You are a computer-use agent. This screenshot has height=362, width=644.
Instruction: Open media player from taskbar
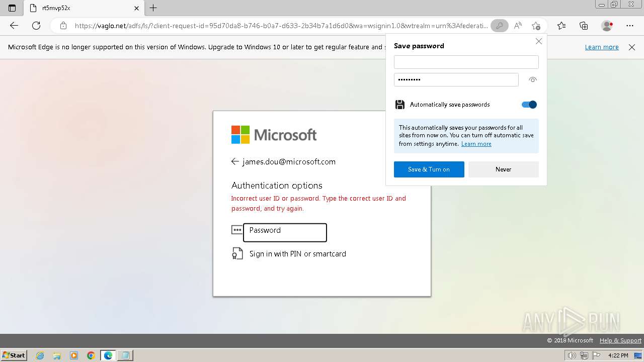74,355
